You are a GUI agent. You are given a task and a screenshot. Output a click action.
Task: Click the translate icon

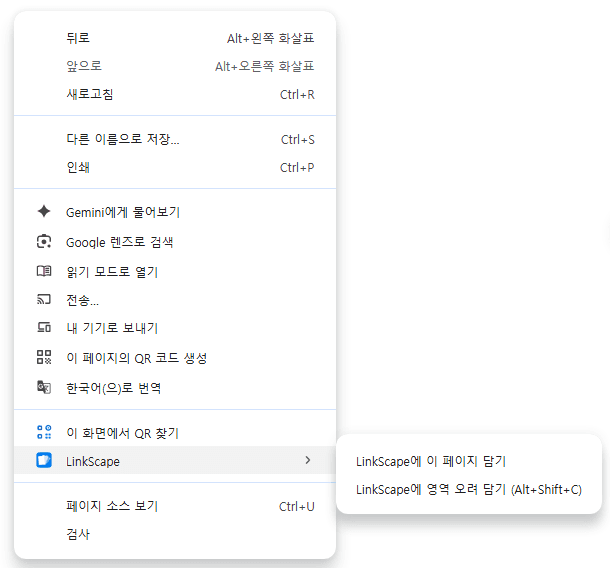[44, 387]
